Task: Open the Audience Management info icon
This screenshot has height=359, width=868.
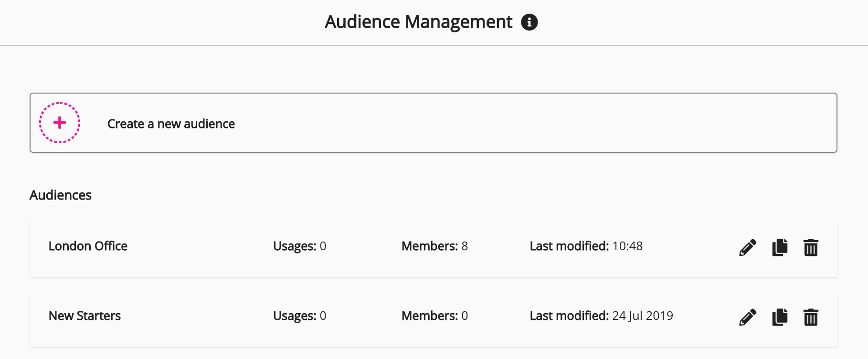Action: 529,22
